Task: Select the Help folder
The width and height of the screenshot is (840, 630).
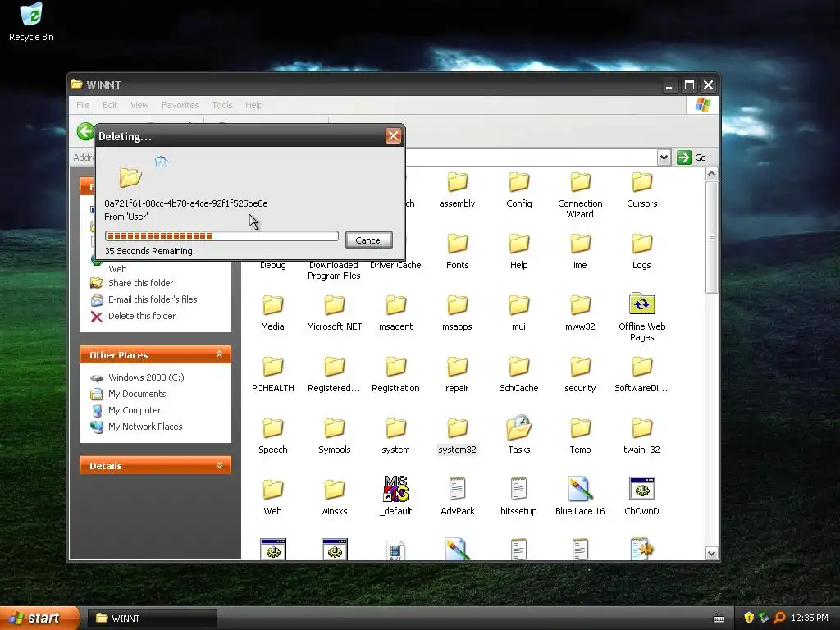Action: coord(518,252)
